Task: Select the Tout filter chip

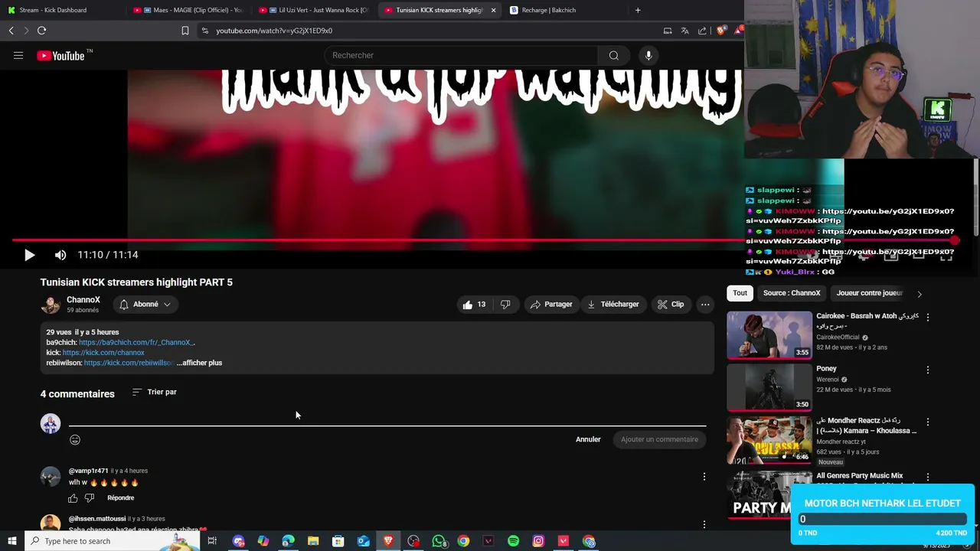Action: [740, 293]
